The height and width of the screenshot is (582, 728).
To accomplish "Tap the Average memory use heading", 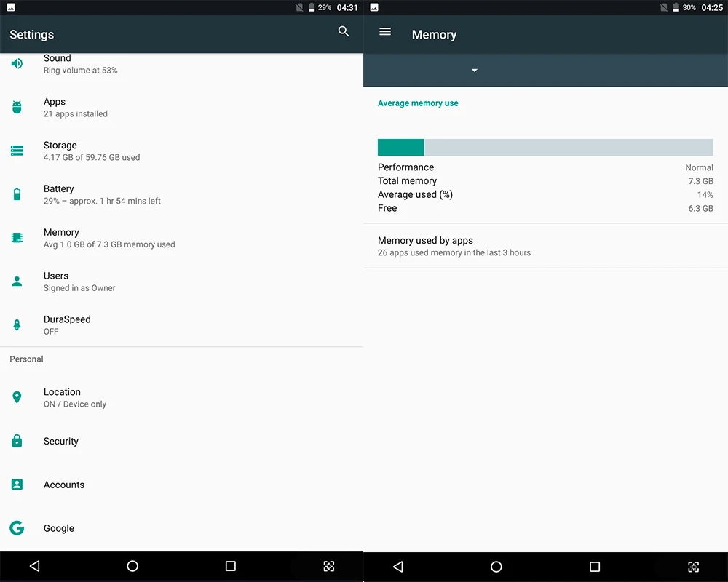I will click(x=418, y=103).
